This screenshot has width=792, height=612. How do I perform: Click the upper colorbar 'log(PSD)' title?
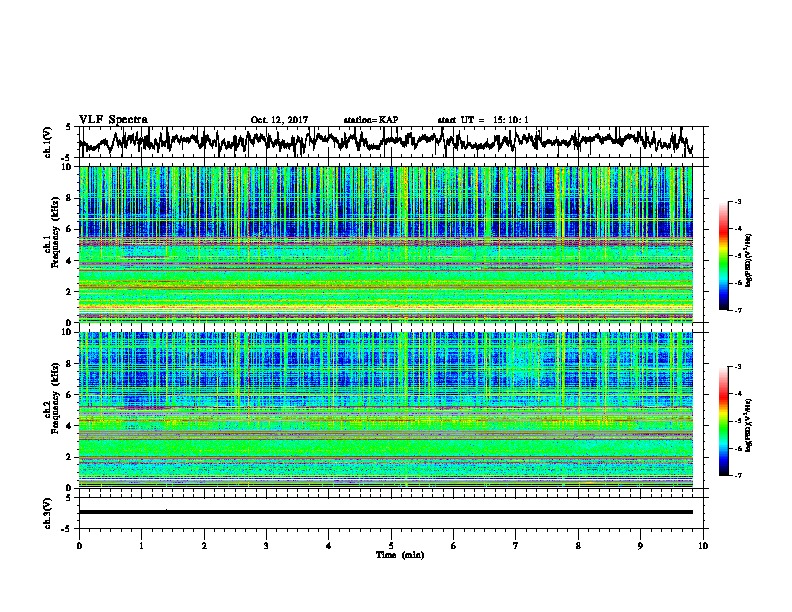coord(749,260)
